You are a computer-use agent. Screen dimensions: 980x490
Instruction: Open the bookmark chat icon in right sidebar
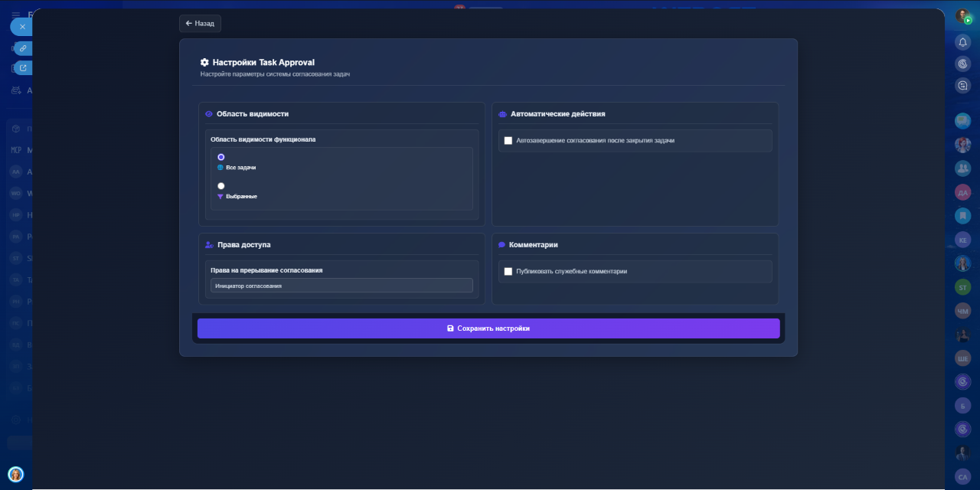tap(963, 216)
